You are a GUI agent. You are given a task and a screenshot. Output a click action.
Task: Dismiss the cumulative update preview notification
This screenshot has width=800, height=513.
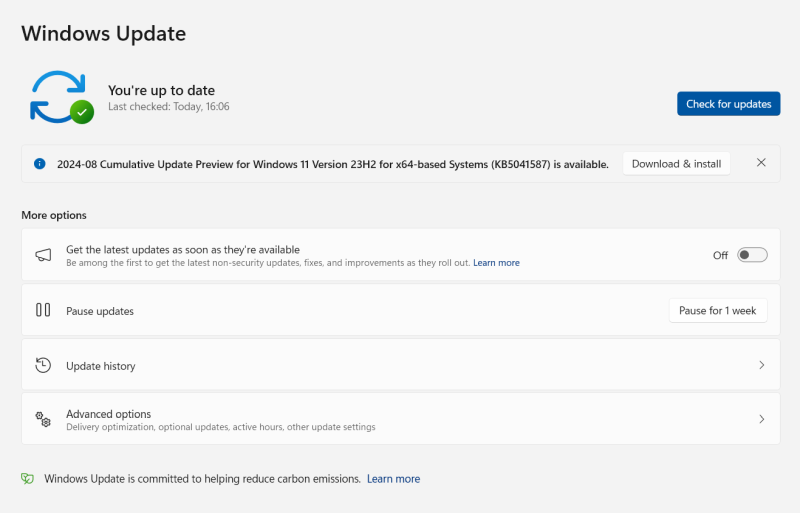pyautogui.click(x=761, y=163)
